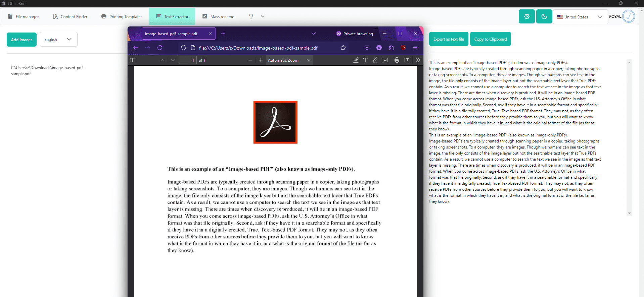Open the United States region dropdown
The image size is (644, 297).
pyautogui.click(x=581, y=17)
